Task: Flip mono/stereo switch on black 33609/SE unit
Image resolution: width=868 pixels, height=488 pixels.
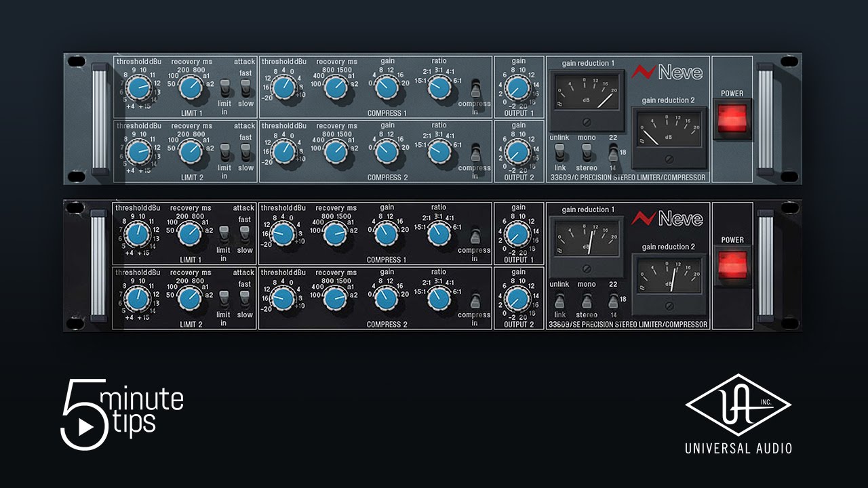Action: (x=587, y=299)
